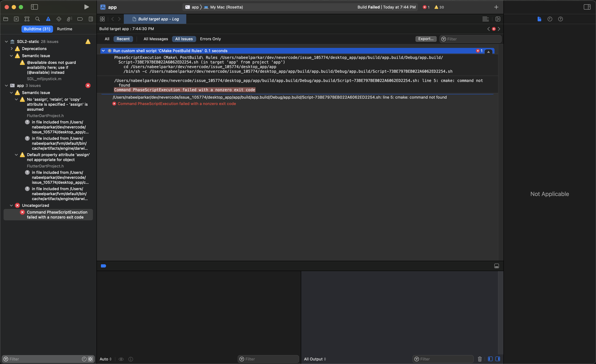Clear the console with the trash icon

(480, 359)
